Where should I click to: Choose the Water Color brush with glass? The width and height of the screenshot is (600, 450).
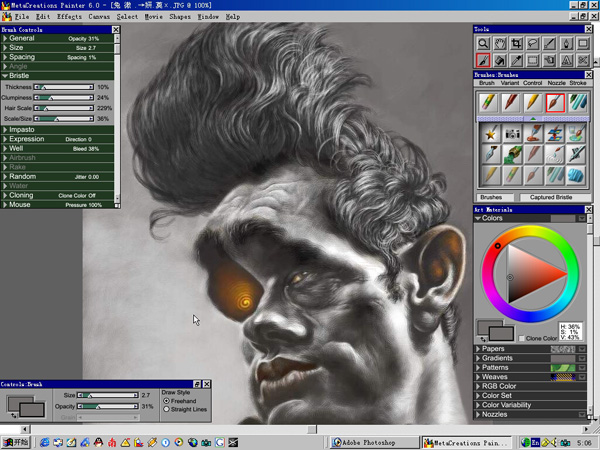[576, 134]
